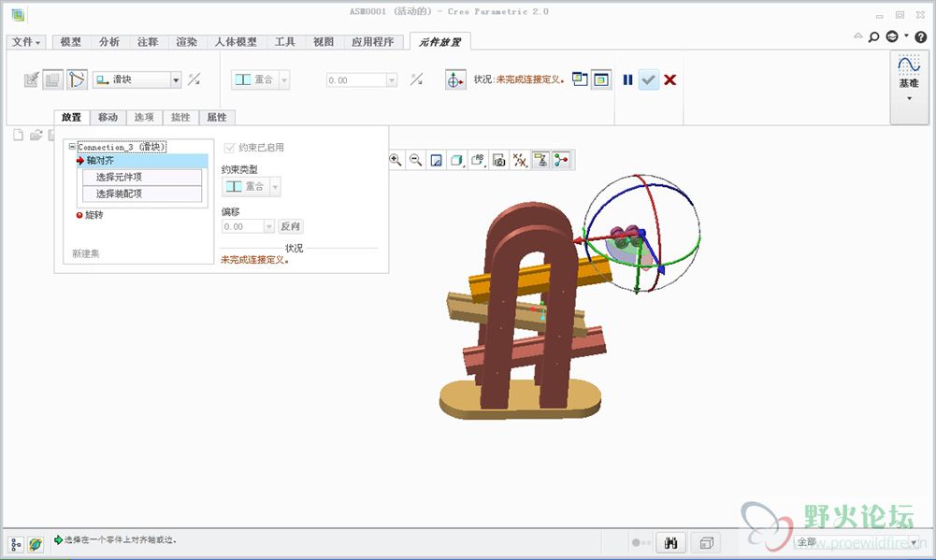Open the 挠性 panel tab
This screenshot has height=560, width=936.
[180, 117]
